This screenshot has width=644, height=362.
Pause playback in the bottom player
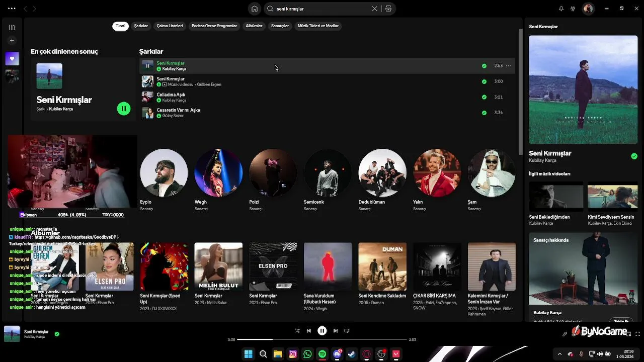pos(322,331)
